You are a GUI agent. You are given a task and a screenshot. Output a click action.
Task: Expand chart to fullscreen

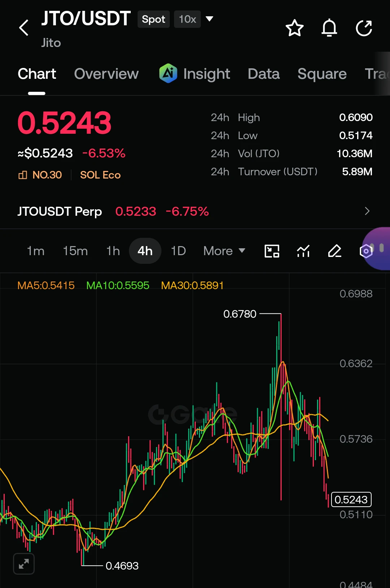coord(24,563)
